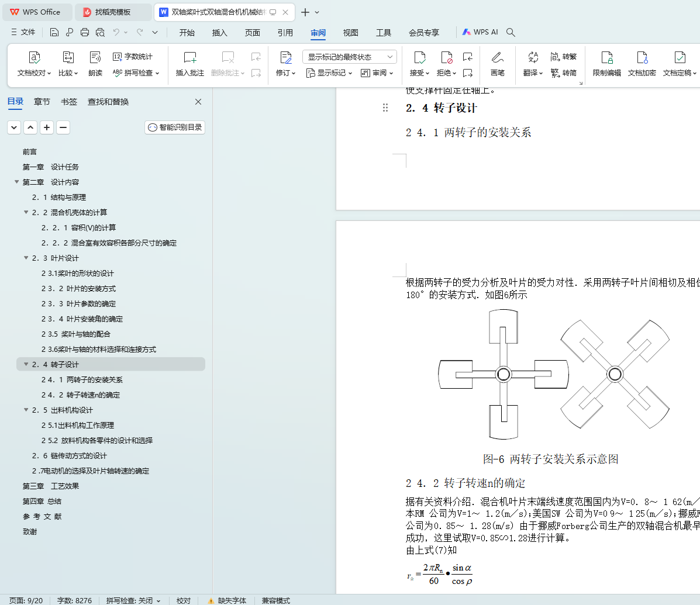
Task: Switch to the 找稻壳模板 window tab
Action: pyautogui.click(x=113, y=12)
